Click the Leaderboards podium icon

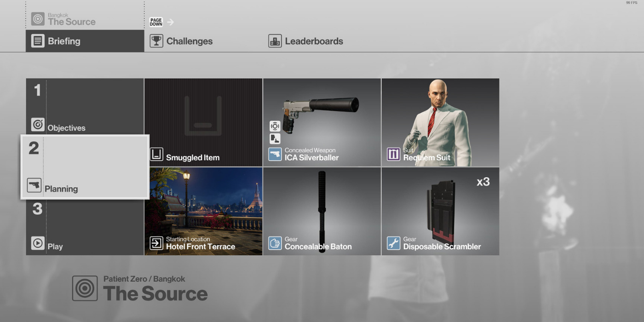[x=275, y=41]
